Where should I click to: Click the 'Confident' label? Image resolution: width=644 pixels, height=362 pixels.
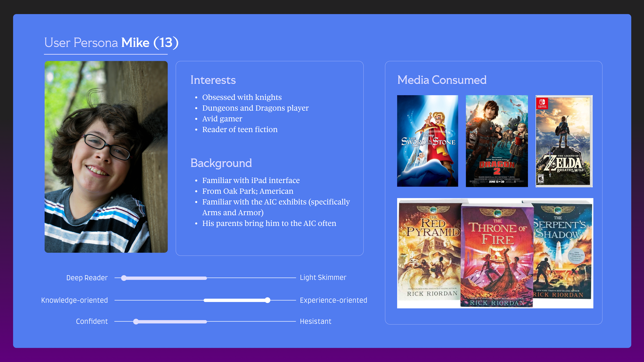[x=92, y=322]
